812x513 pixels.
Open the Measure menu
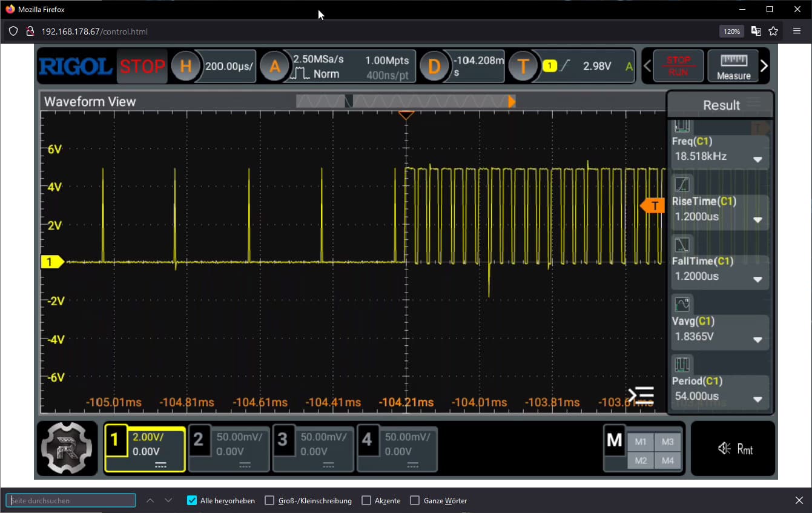[x=733, y=66]
